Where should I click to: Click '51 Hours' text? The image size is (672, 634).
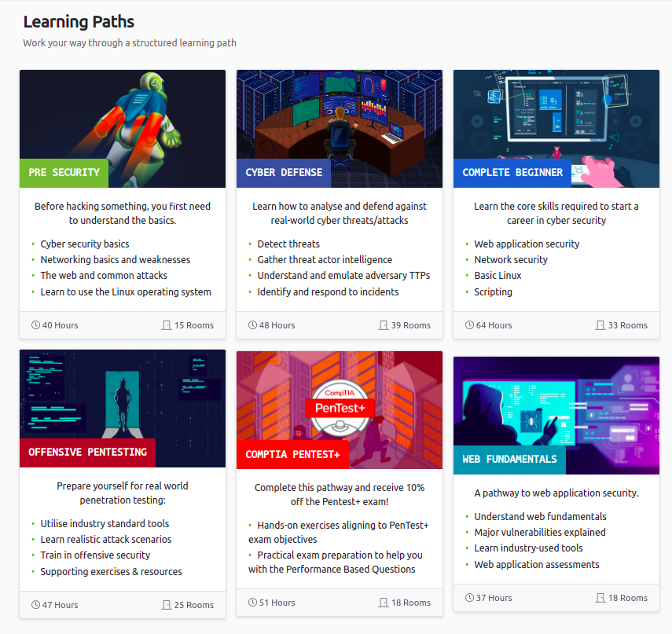coord(277,603)
